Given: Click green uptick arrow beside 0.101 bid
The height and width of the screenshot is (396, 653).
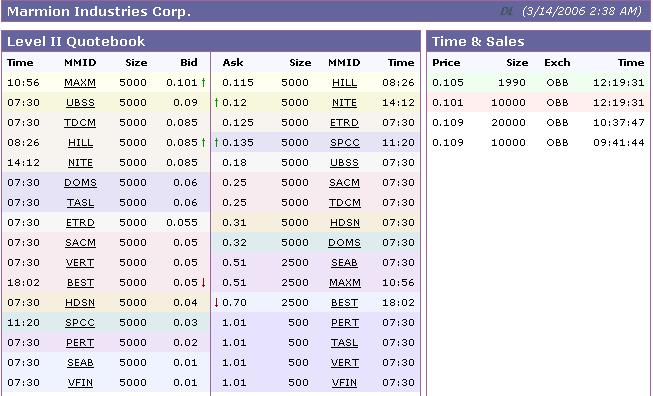Looking at the screenshot, I should pyautogui.click(x=203, y=82).
